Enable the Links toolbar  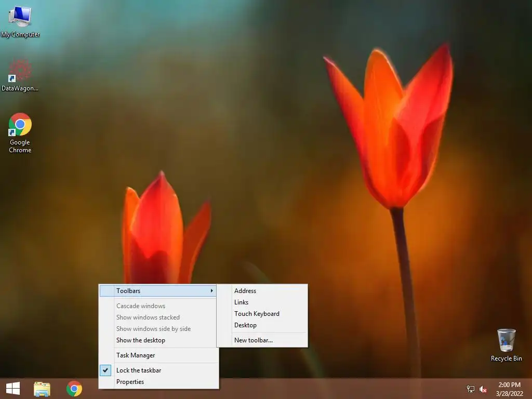[262, 302]
